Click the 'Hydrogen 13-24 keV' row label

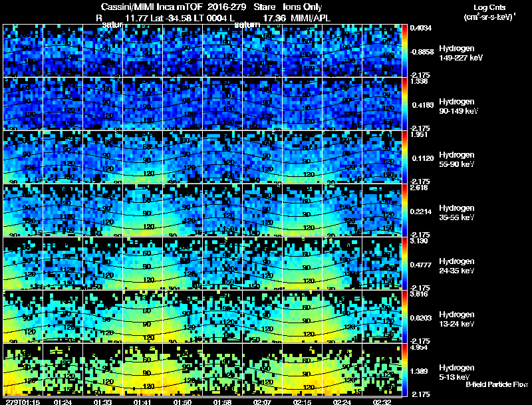(x=457, y=319)
